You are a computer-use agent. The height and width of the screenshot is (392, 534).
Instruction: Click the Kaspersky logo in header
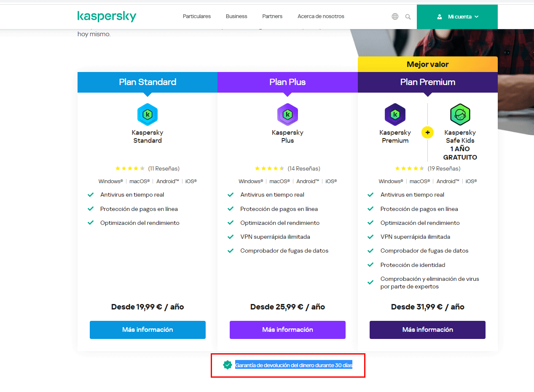(107, 16)
